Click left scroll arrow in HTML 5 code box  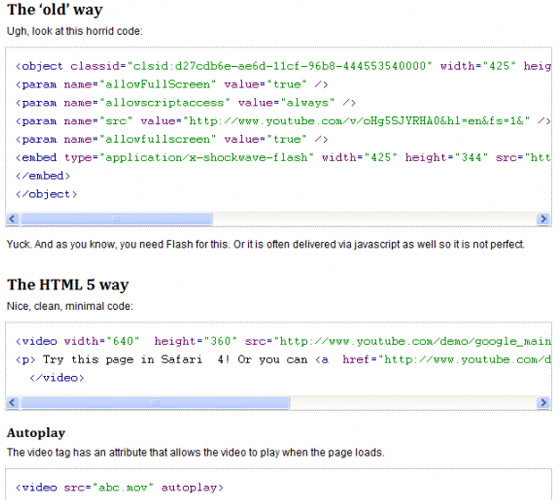pyautogui.click(x=12, y=402)
